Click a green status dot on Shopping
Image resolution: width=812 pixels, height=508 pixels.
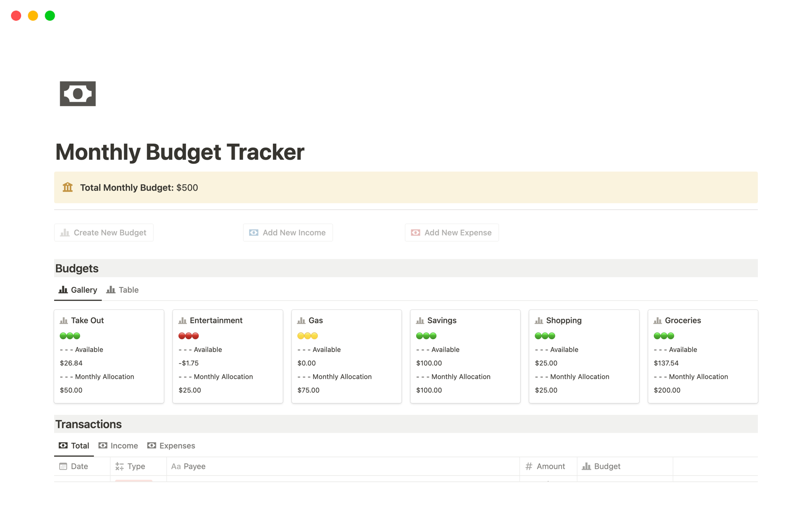[x=538, y=336]
